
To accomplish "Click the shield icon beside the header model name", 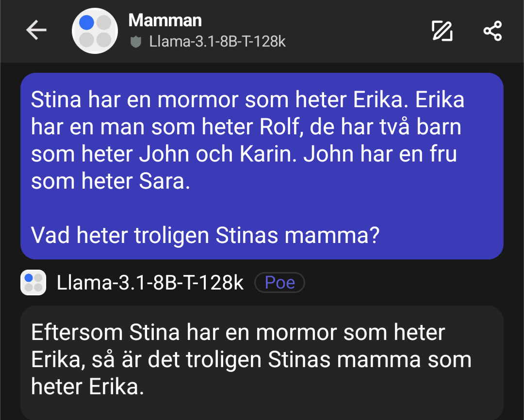I will (x=136, y=42).
